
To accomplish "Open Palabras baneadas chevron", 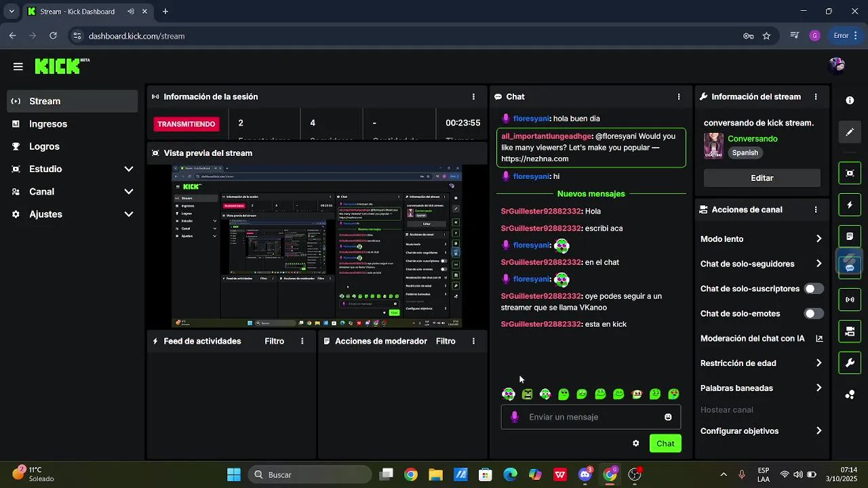I will (x=818, y=388).
